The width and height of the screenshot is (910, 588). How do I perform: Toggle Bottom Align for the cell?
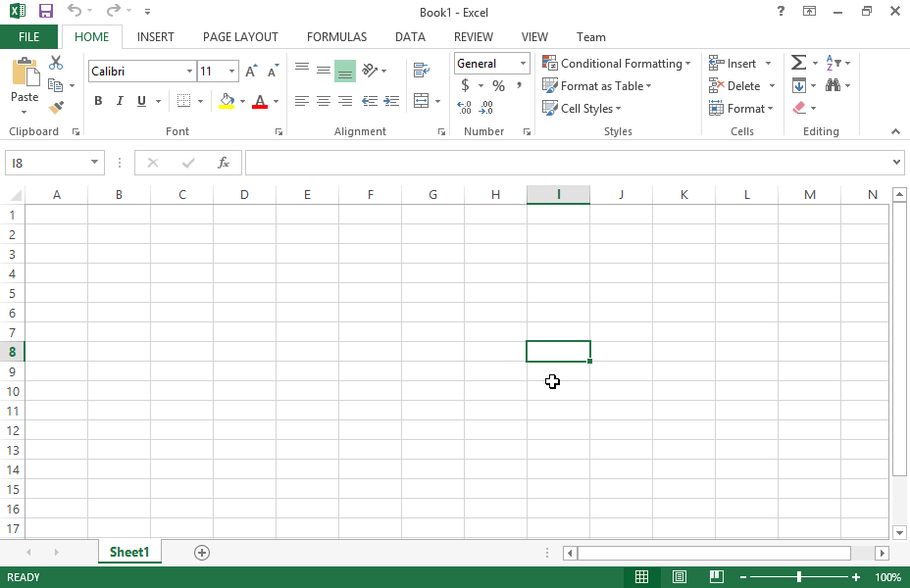344,71
